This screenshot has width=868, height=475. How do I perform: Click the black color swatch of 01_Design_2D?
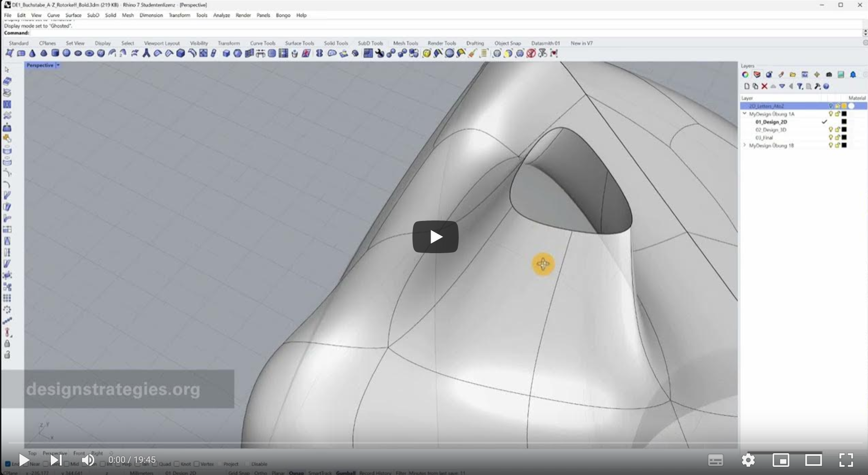[x=844, y=122]
